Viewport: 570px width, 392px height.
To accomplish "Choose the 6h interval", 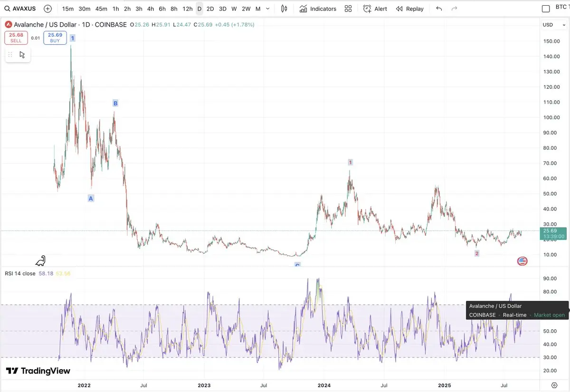I will click(x=162, y=9).
